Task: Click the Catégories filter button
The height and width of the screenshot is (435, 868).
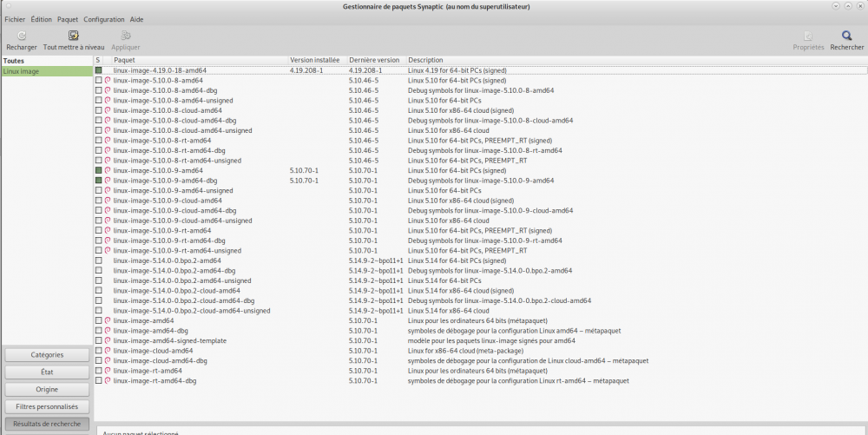Action: (x=47, y=355)
